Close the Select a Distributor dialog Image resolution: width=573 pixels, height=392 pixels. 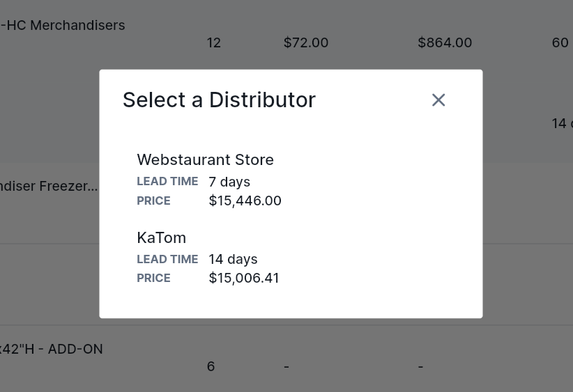point(438,100)
